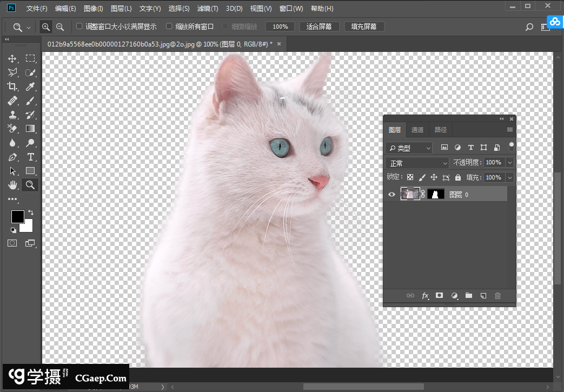This screenshot has height=392, width=564.
Task: Open the blend mode 正常 dropdown
Action: (417, 163)
